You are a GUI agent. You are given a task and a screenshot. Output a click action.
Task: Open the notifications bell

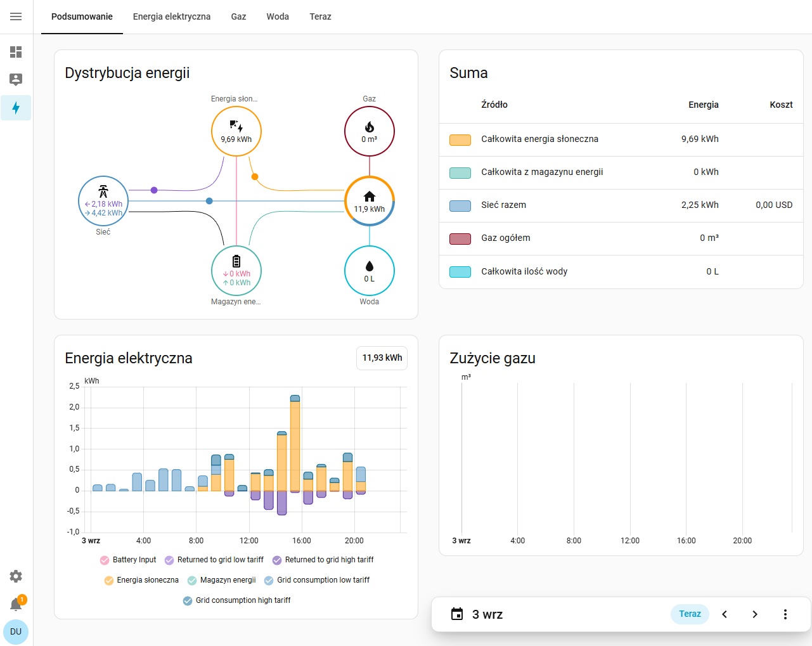(x=16, y=604)
